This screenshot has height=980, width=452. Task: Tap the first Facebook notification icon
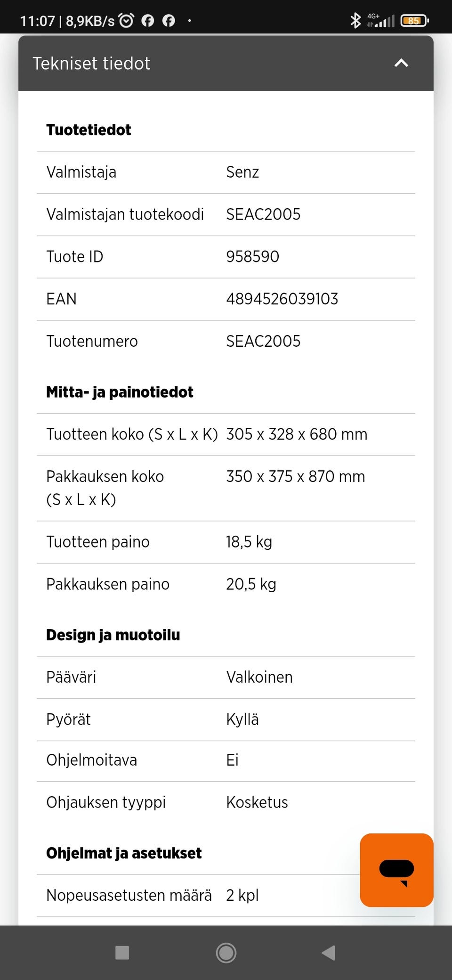148,20
